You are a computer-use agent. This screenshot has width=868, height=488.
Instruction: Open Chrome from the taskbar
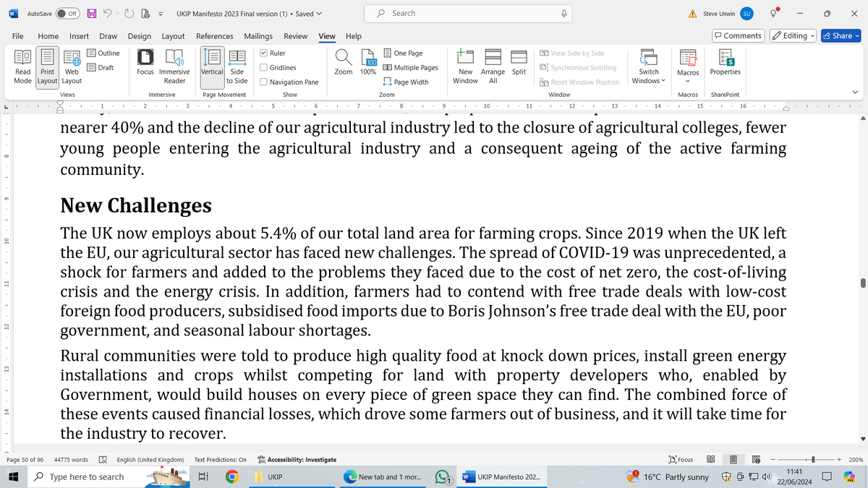(231, 477)
